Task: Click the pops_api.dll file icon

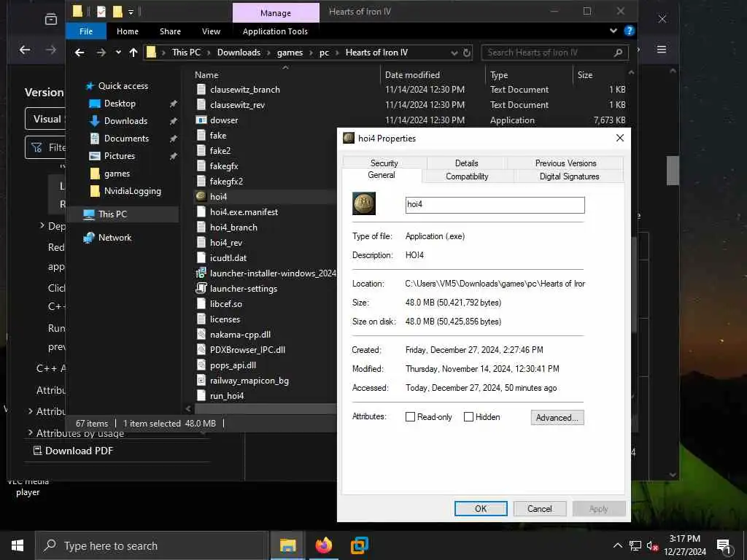Action: 201,365
